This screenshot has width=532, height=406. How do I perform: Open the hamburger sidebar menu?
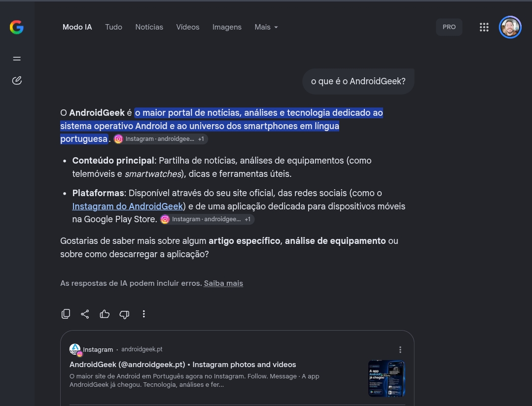(x=17, y=59)
